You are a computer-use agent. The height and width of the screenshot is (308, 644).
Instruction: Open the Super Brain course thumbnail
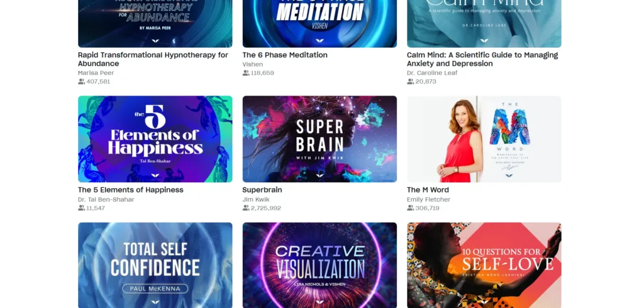(x=319, y=139)
